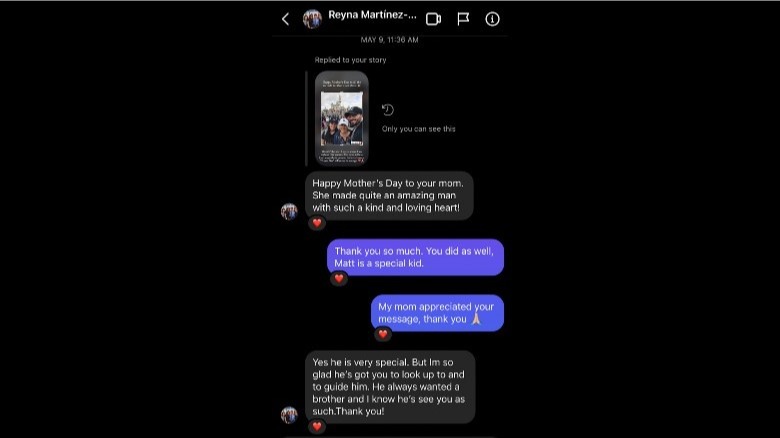Select the 'My mom appreciated your message' bubble

(x=437, y=313)
